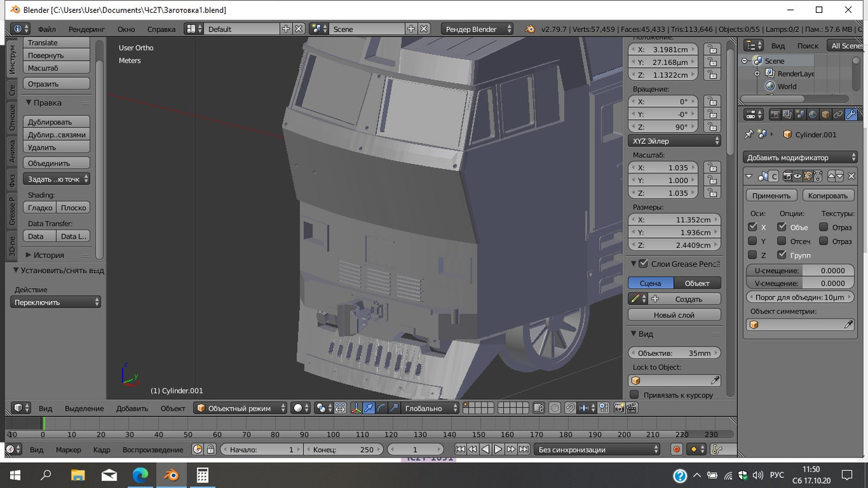Open Blender from the Windows taskbar
This screenshot has width=868, height=488.
coord(172,475)
